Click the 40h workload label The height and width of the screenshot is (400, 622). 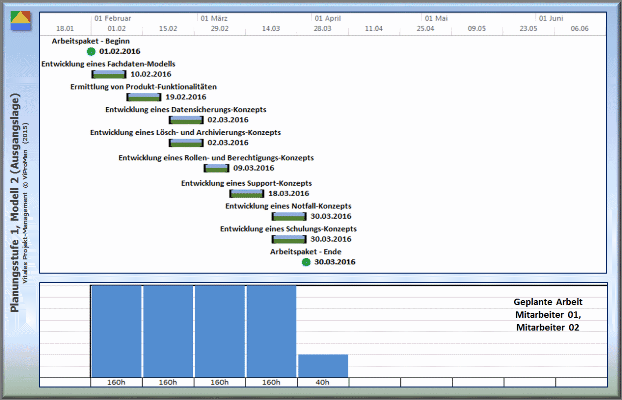(323, 382)
